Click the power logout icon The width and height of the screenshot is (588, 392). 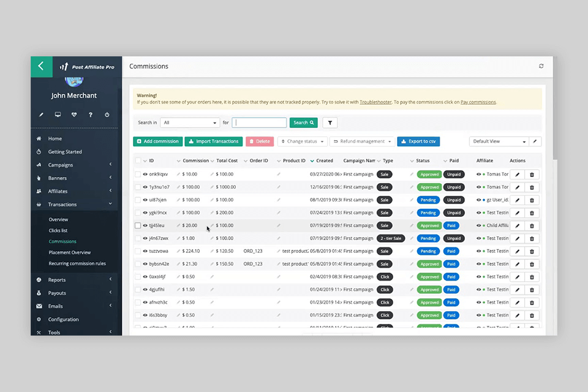coord(107,115)
